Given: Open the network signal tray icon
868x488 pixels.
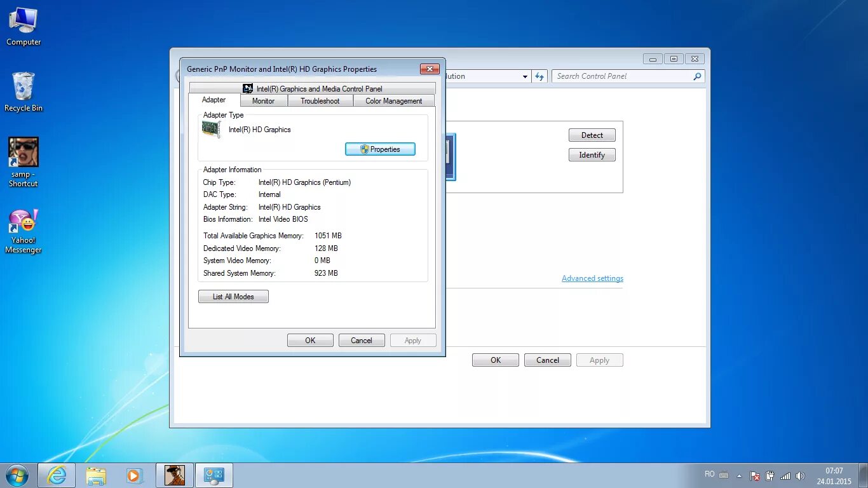Looking at the screenshot, I should [x=785, y=475].
